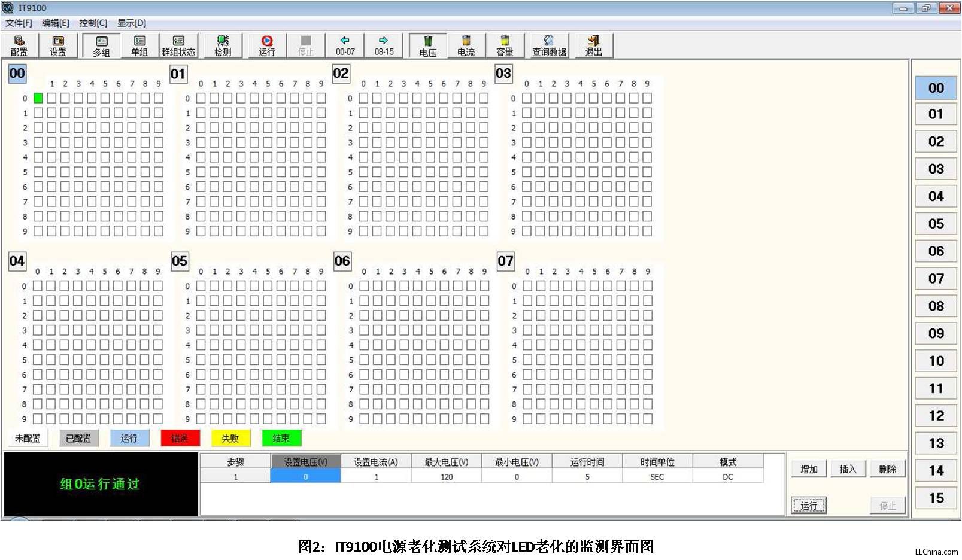Click the greyed 停止 stop toolbar icon
This screenshot has height=560, width=962.
pos(306,45)
